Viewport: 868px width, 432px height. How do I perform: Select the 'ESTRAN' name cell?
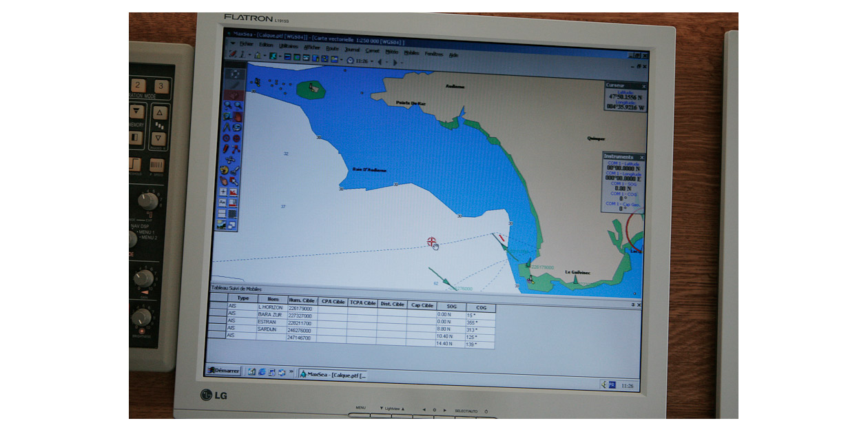pos(272,322)
